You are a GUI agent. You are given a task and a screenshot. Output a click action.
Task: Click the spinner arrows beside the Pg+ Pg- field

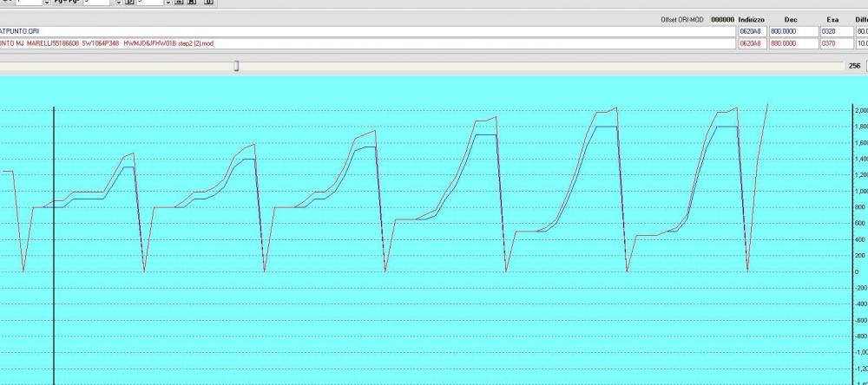click(118, 3)
